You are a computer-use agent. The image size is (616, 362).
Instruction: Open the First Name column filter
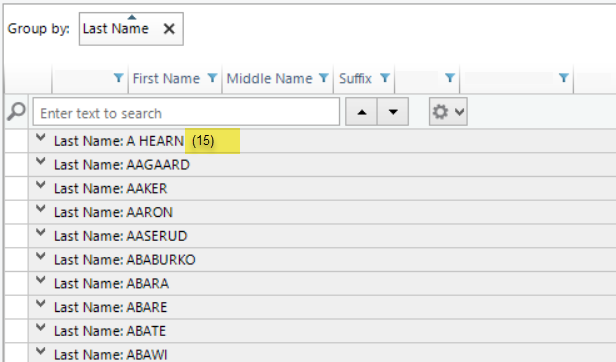click(x=212, y=78)
